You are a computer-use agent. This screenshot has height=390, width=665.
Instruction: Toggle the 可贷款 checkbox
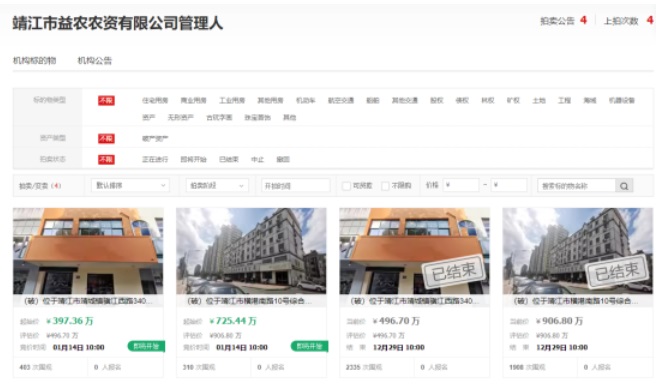346,186
